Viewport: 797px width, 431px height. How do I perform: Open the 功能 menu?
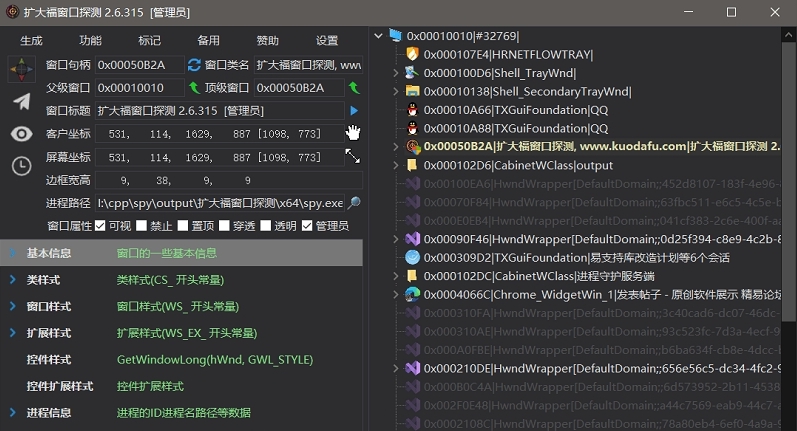coord(90,41)
